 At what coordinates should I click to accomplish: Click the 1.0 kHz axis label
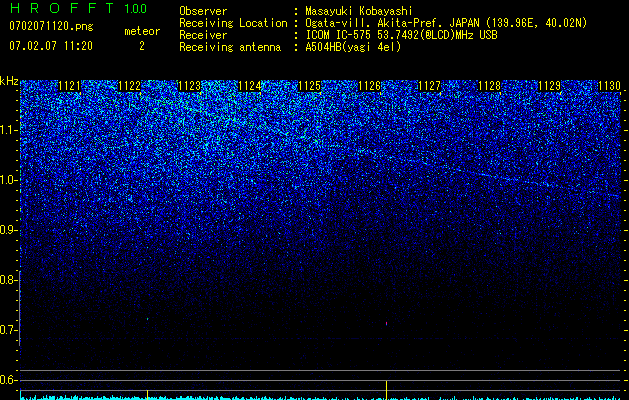[x=8, y=180]
